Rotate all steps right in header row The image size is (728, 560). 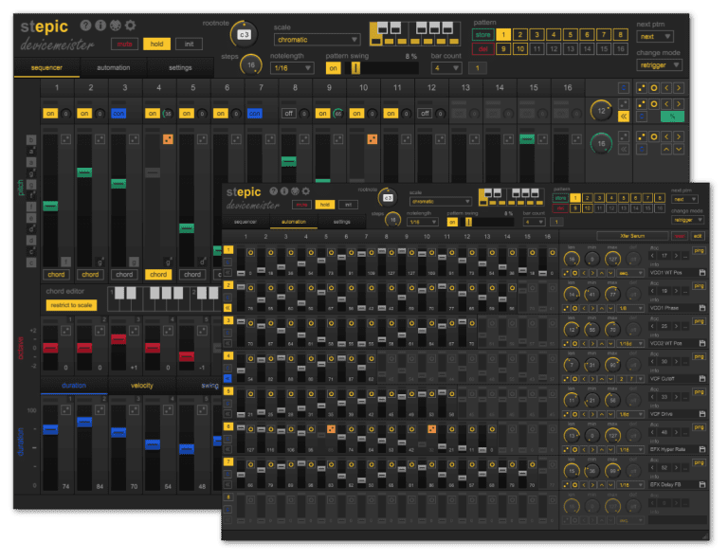tap(679, 88)
